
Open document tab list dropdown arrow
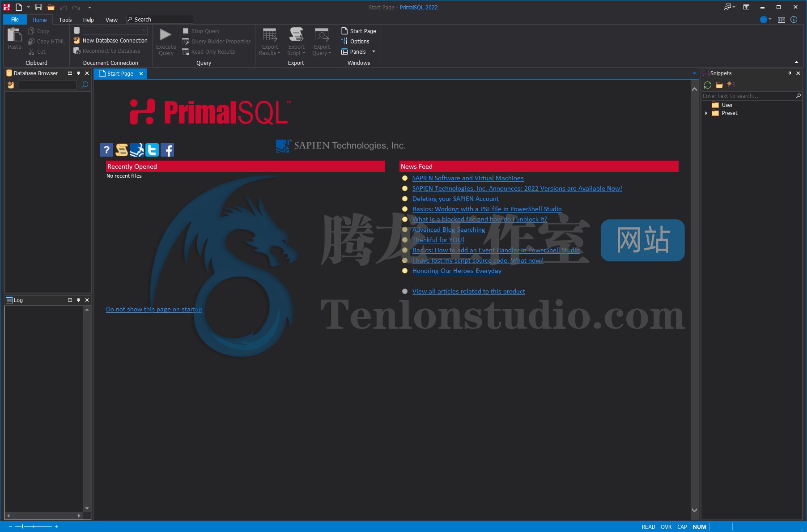click(694, 73)
